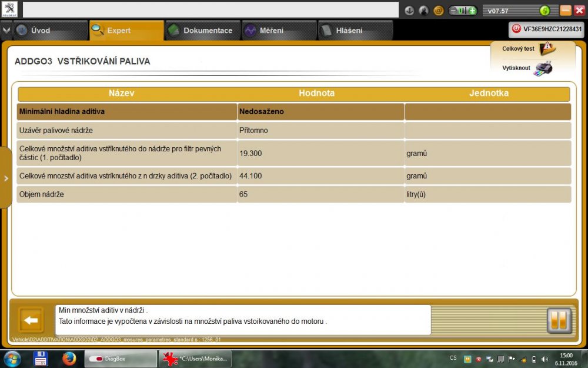The height and width of the screenshot is (368, 588).
Task: Run Celkový test with warning icon
Action: 546,48
